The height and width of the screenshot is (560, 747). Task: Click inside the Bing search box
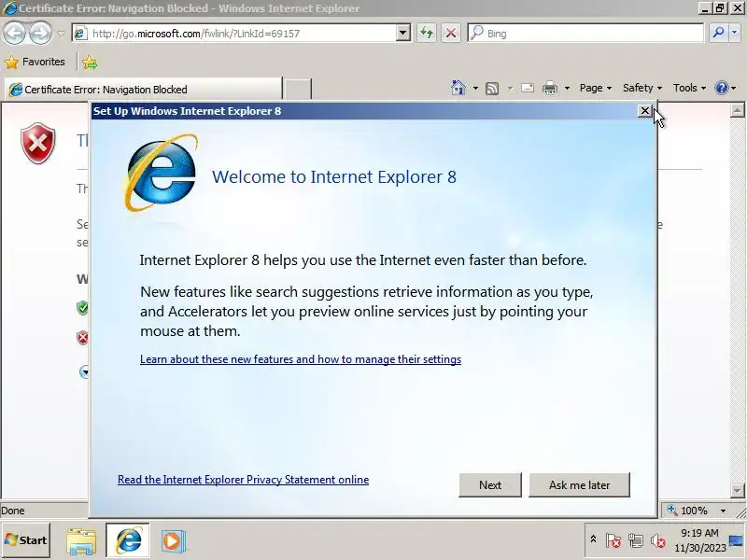point(586,34)
